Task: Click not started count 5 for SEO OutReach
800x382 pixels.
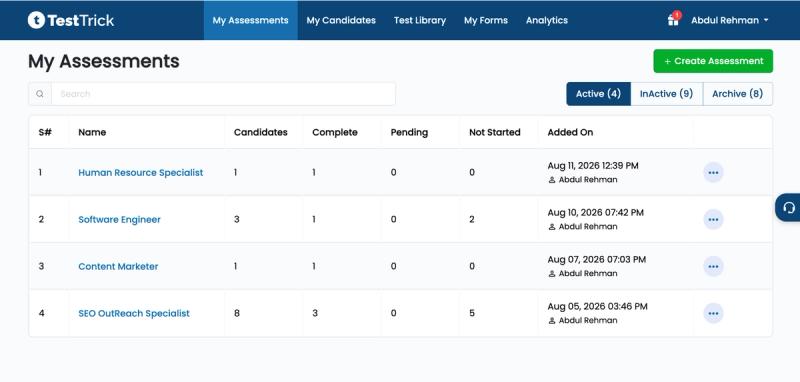Action: pyautogui.click(x=472, y=313)
